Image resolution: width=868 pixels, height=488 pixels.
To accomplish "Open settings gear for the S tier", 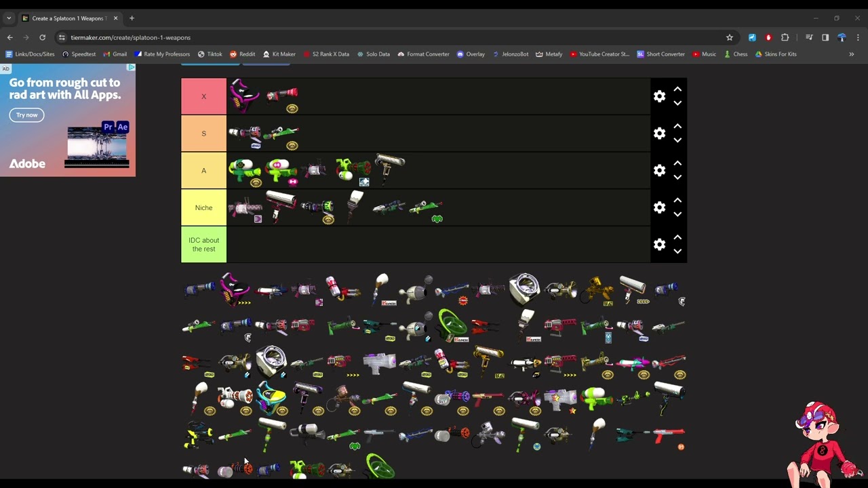I will [659, 134].
